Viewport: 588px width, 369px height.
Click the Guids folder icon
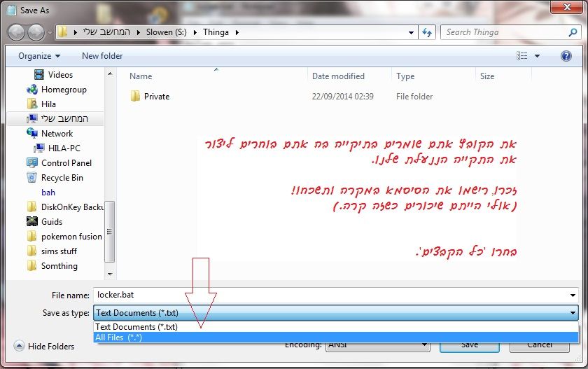32,221
